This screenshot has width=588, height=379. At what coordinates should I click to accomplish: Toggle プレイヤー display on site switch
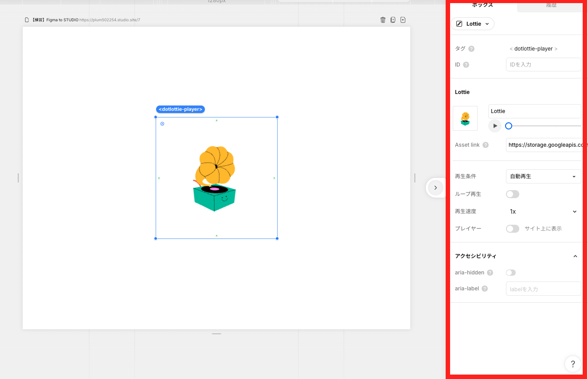pos(513,229)
